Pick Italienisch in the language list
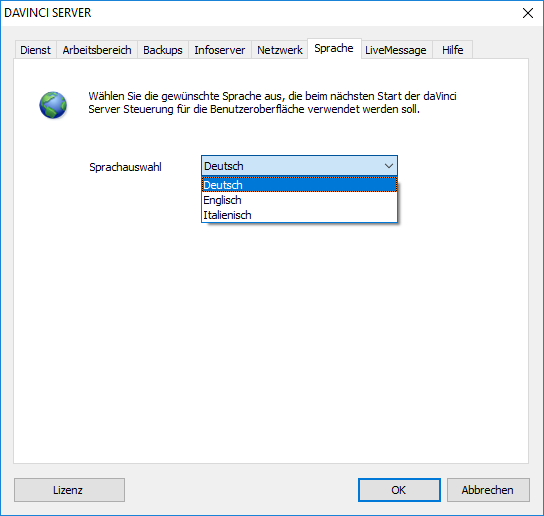 (299, 215)
